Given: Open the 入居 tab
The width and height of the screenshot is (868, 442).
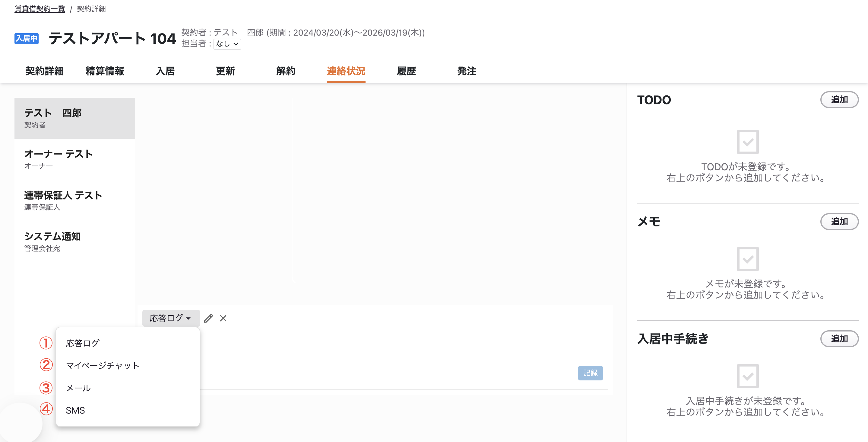Looking at the screenshot, I should (x=165, y=71).
